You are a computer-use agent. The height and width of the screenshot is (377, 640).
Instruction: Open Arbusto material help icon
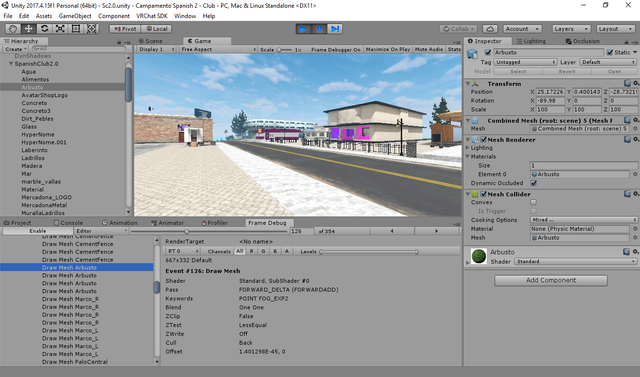(x=627, y=252)
